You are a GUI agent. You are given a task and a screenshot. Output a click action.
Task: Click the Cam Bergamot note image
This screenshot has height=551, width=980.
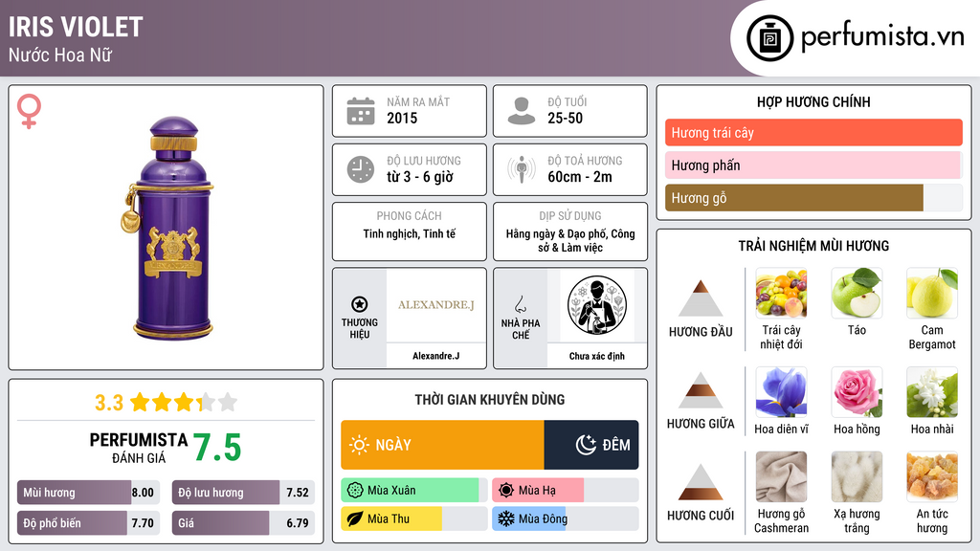[x=932, y=293]
